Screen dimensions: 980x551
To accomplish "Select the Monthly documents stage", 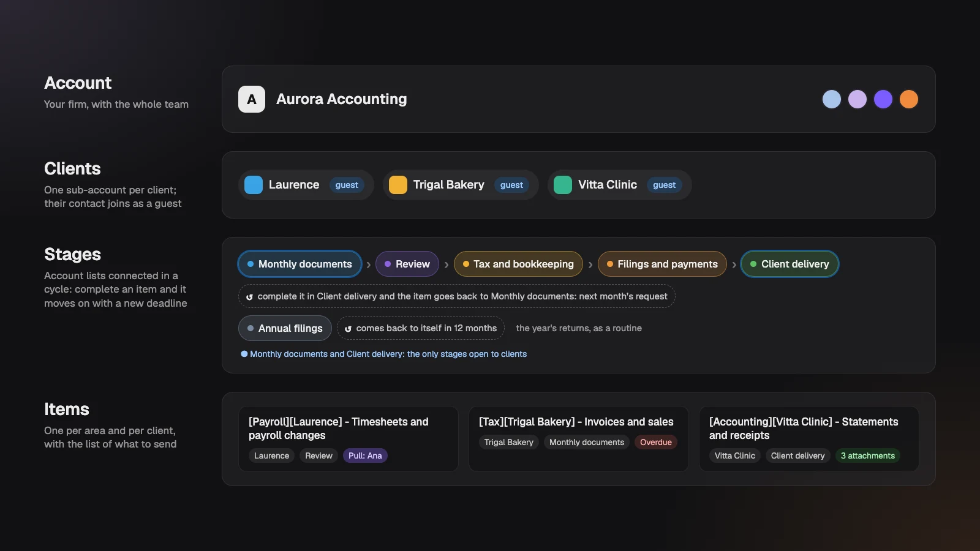I will tap(300, 264).
